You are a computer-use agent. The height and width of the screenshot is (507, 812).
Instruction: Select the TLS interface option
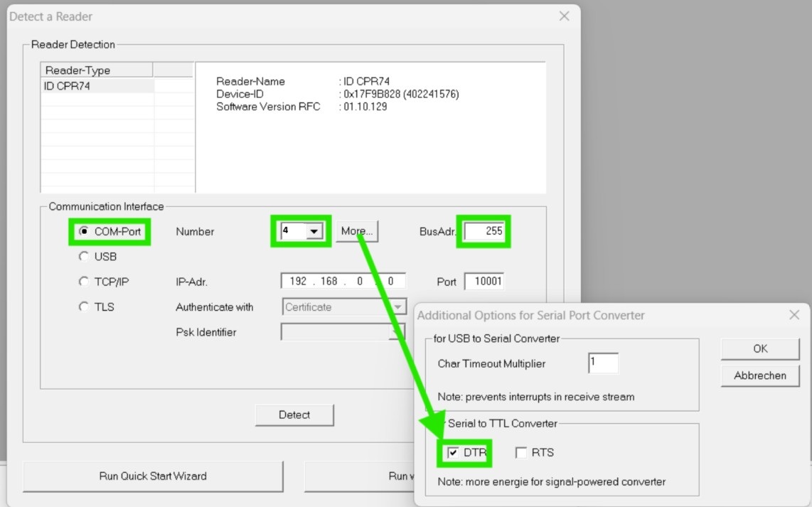coord(85,307)
